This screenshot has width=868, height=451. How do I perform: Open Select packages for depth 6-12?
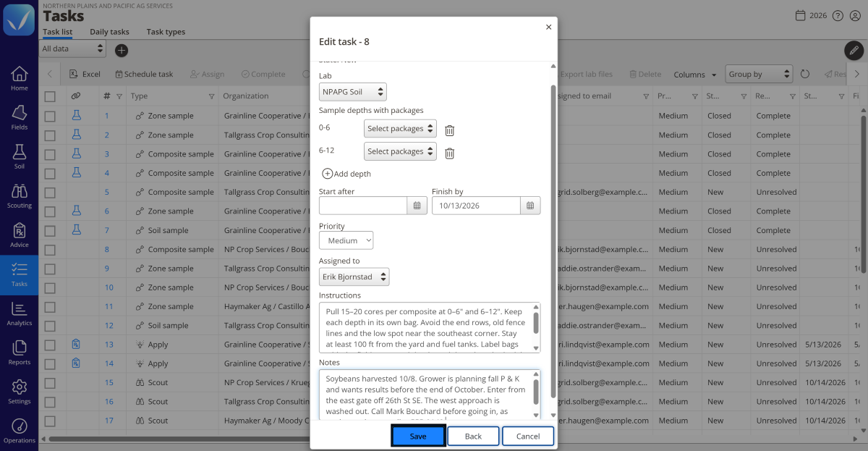(x=400, y=151)
